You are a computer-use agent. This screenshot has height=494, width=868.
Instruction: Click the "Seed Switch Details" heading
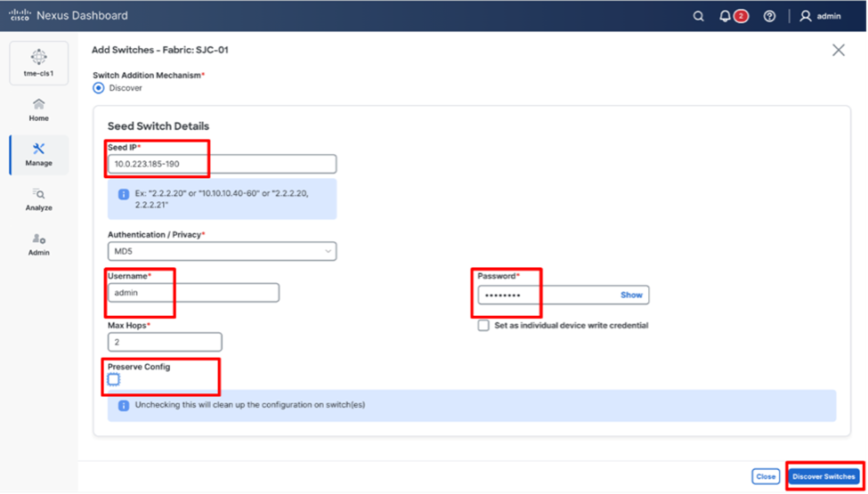[x=158, y=126]
